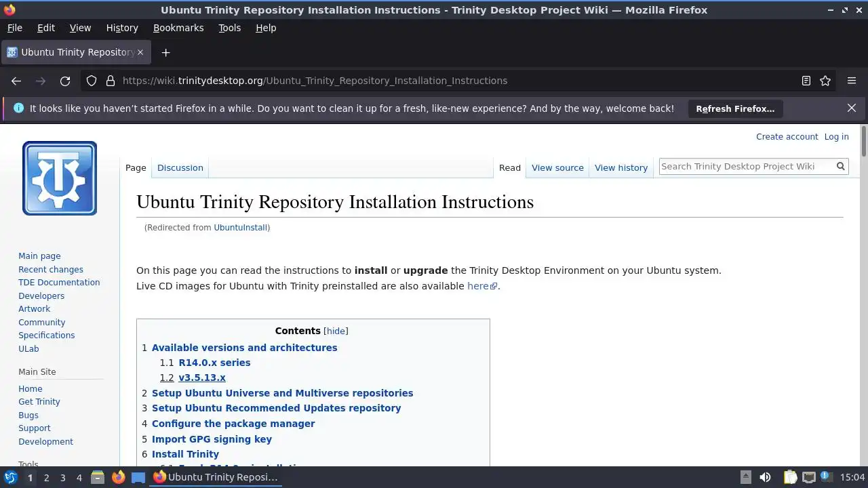Open the View history tab

(x=621, y=167)
